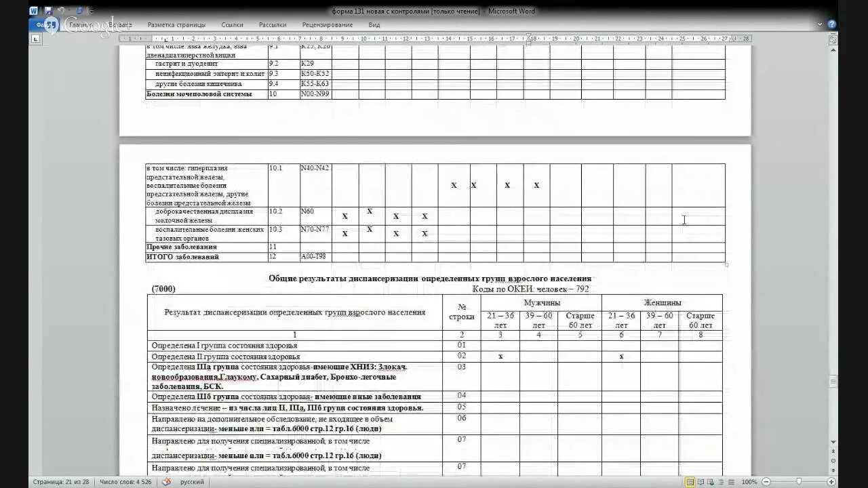The width and height of the screenshot is (868, 488).
Task: Click the zoom slider handle
Action: click(799, 482)
